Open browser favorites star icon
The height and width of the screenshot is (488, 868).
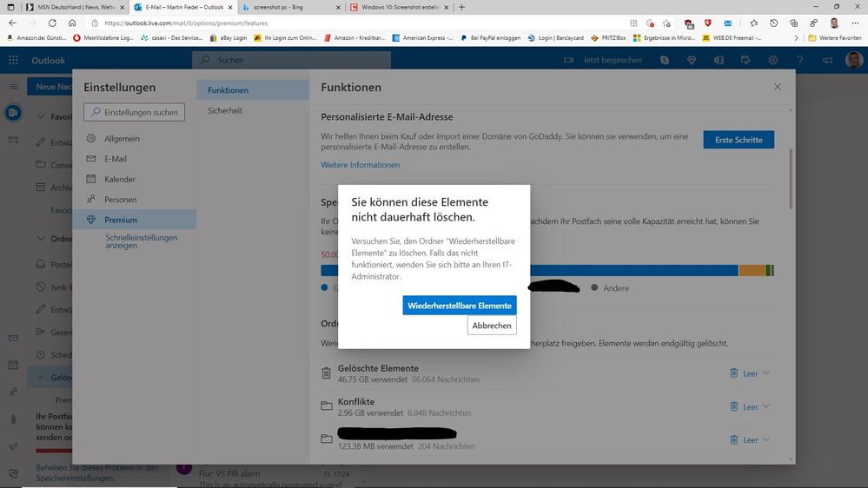click(x=753, y=23)
